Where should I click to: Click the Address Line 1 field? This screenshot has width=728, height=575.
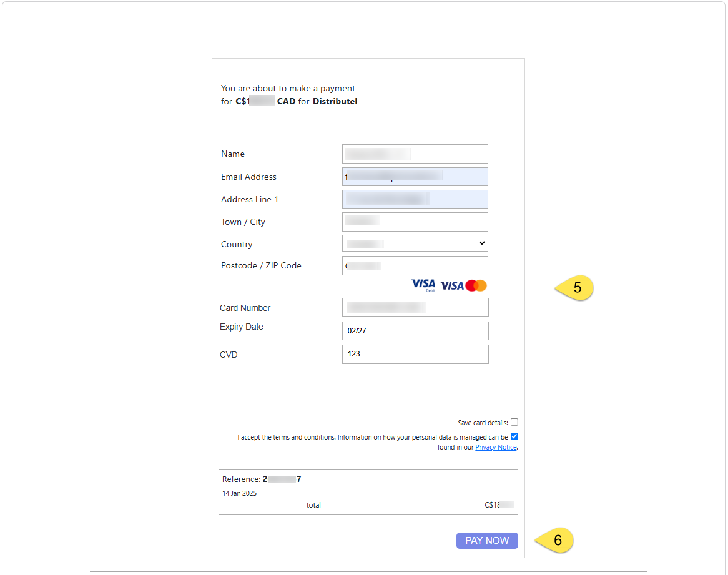pos(415,199)
